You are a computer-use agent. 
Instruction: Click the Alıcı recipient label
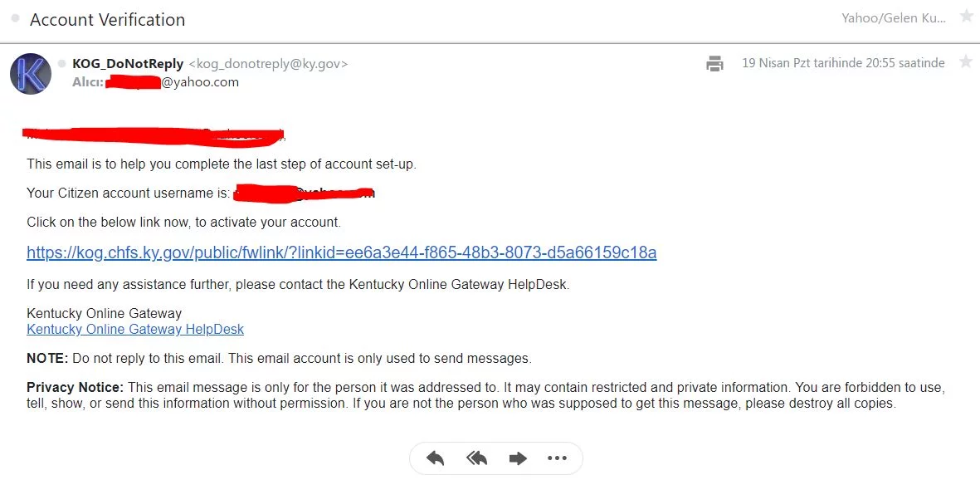(87, 82)
